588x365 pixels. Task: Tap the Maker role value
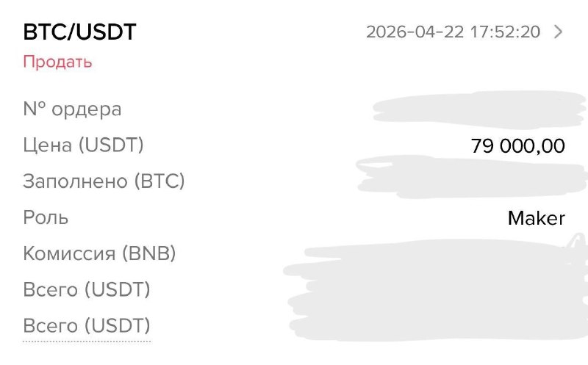click(x=537, y=218)
